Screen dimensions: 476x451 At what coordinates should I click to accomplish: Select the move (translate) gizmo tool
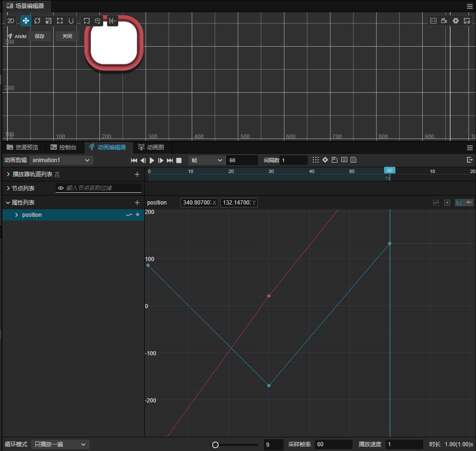click(26, 21)
